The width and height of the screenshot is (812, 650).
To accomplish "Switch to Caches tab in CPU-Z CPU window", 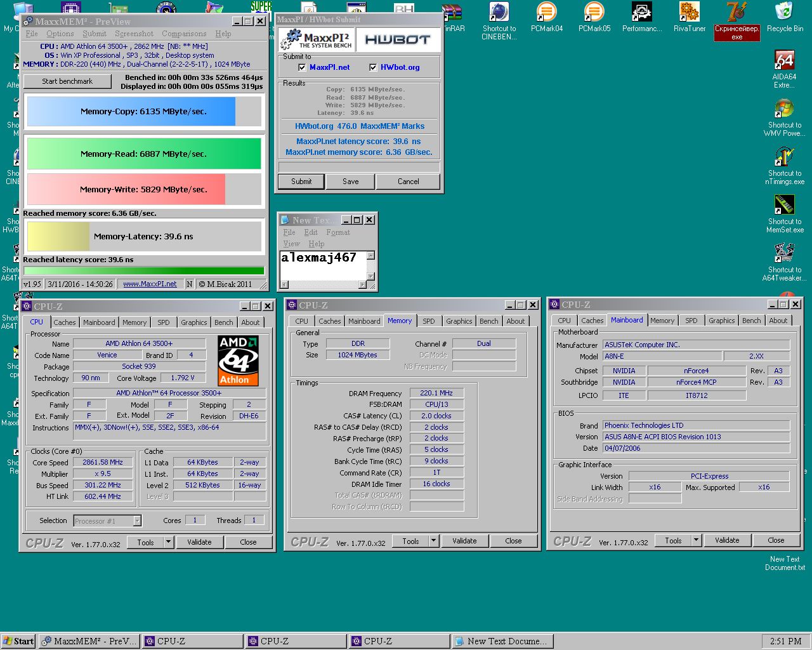I will coord(64,322).
